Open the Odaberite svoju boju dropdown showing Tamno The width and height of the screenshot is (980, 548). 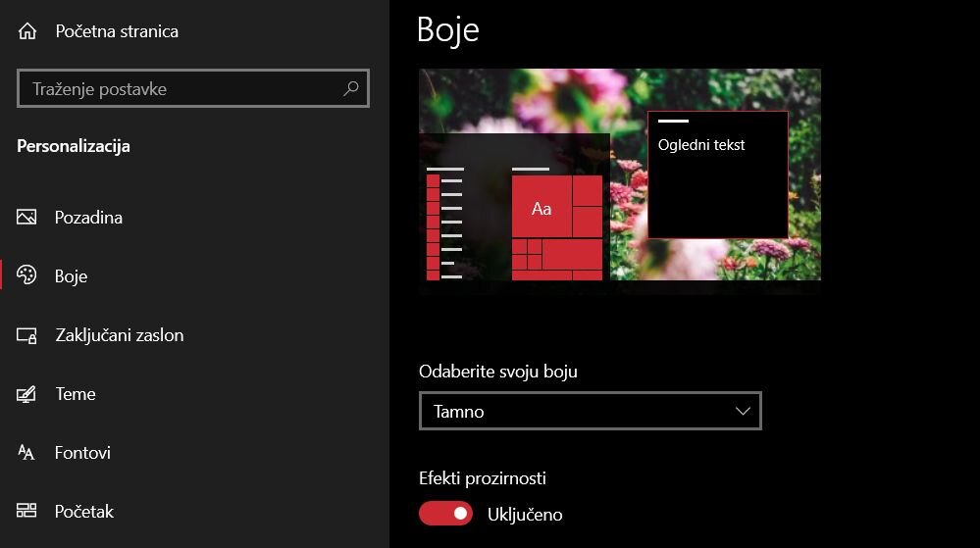pos(589,412)
